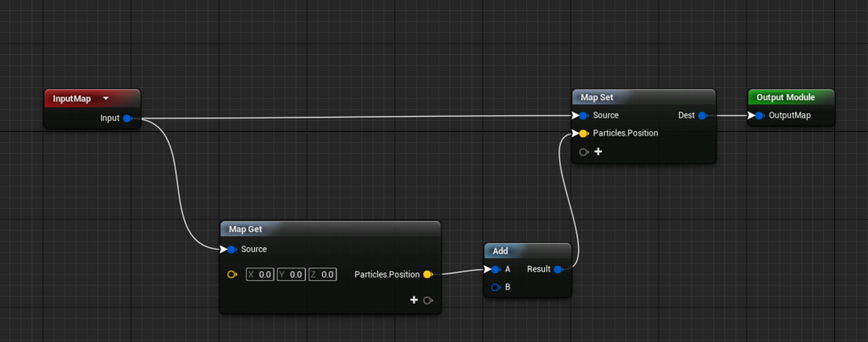
Task: Select the Map Get node header
Action: click(331, 229)
